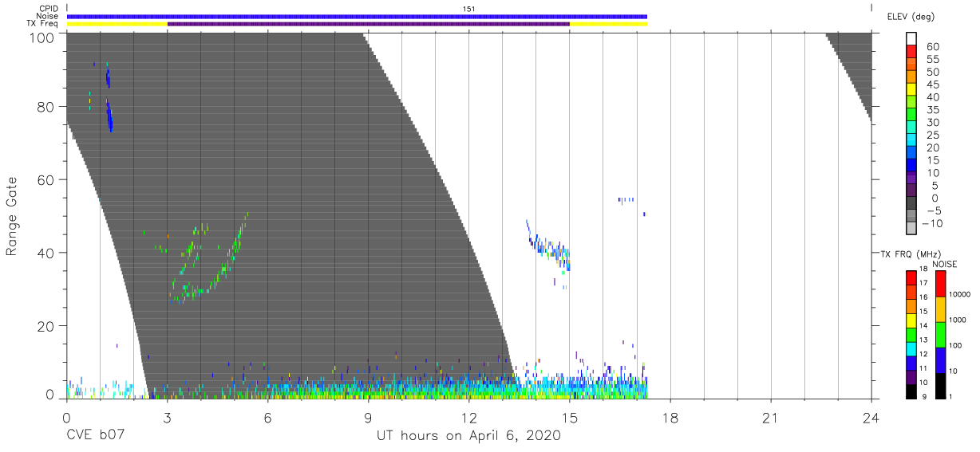980x452 pixels.
Task: Select the "CVE b07" radar label
Action: pyautogui.click(x=94, y=436)
